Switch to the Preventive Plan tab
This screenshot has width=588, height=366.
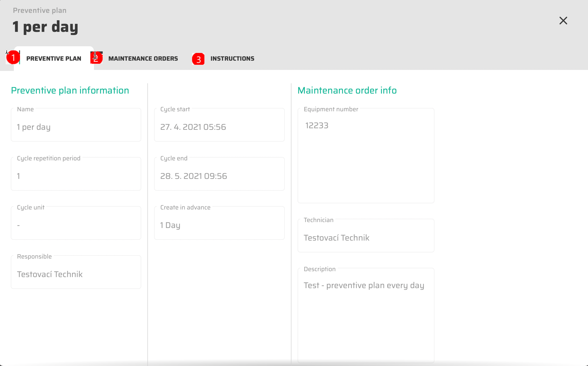pyautogui.click(x=54, y=59)
